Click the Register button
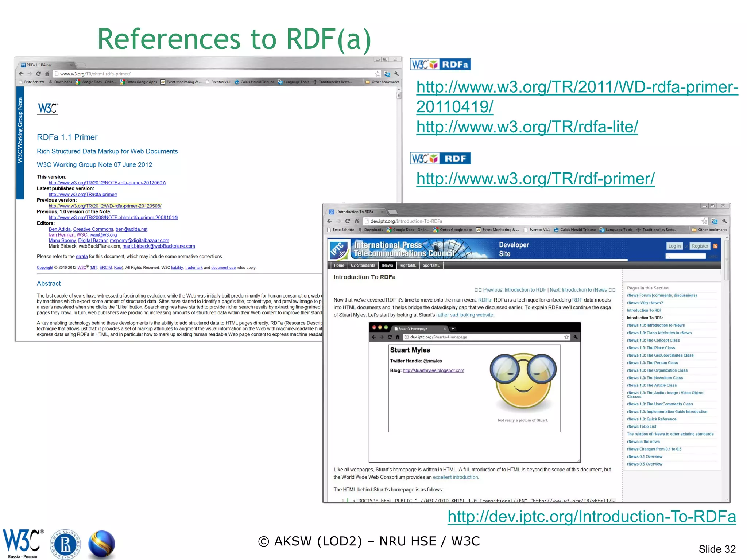Screen dimensions: 747x560 (700, 246)
